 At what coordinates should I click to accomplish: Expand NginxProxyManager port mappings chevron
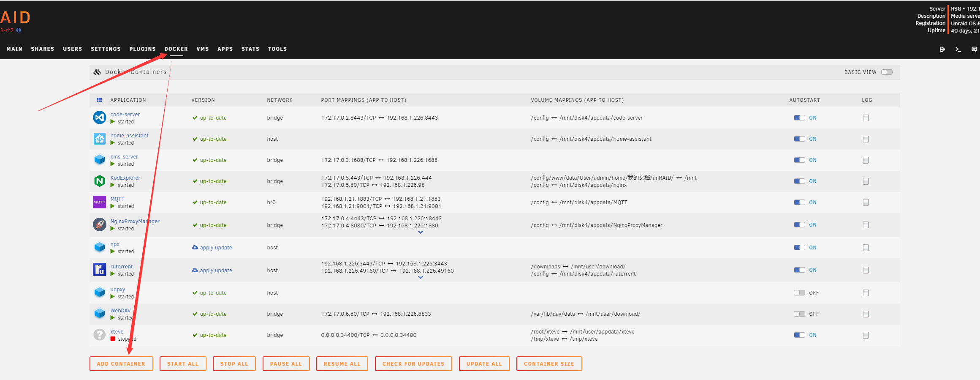point(421,232)
